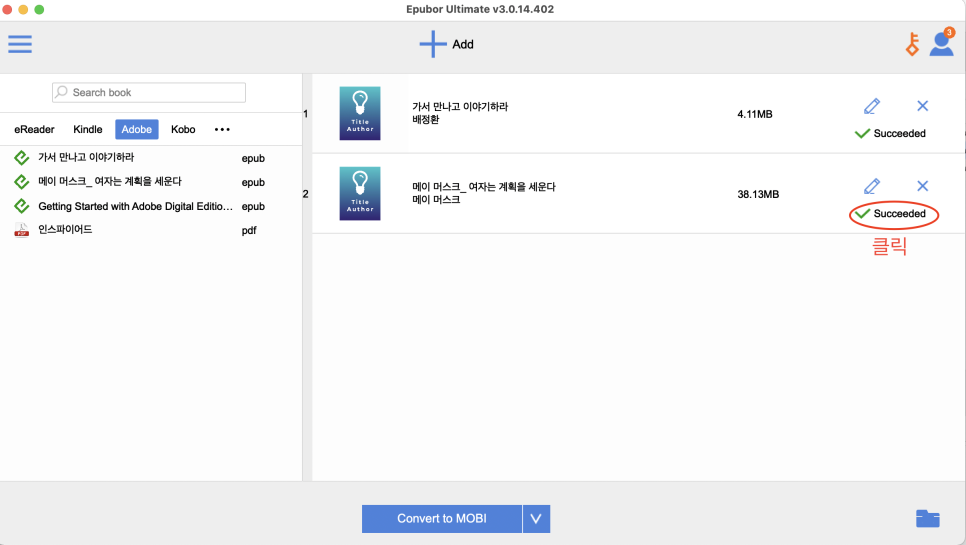Click the cover thumbnail of 메이 머스크 book

pos(360,193)
